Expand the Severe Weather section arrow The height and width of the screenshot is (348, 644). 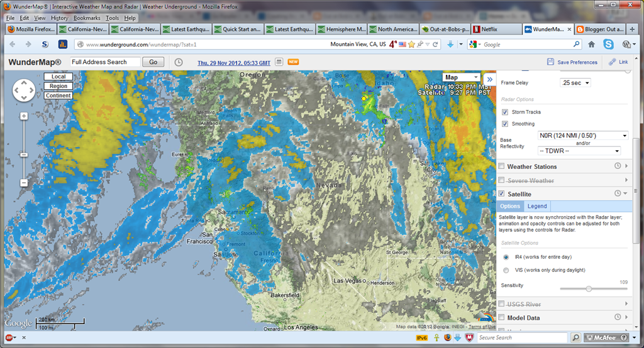pyautogui.click(x=626, y=180)
